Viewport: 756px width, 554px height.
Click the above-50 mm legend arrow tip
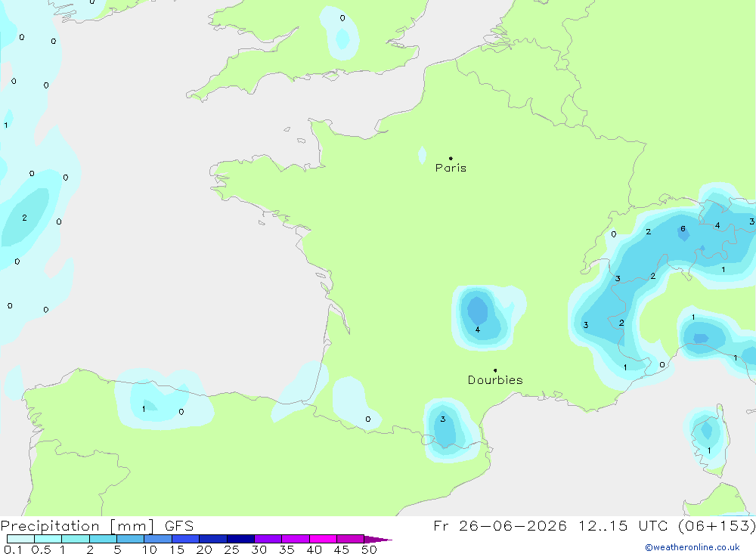[x=377, y=540]
